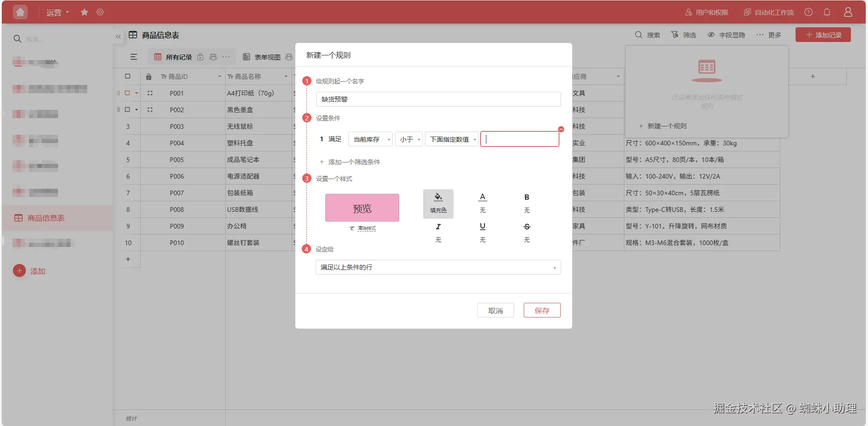Image resolution: width=868 pixels, height=426 pixels.
Task: Open the 商品ID column dropdown arrow
Action: click(219, 76)
